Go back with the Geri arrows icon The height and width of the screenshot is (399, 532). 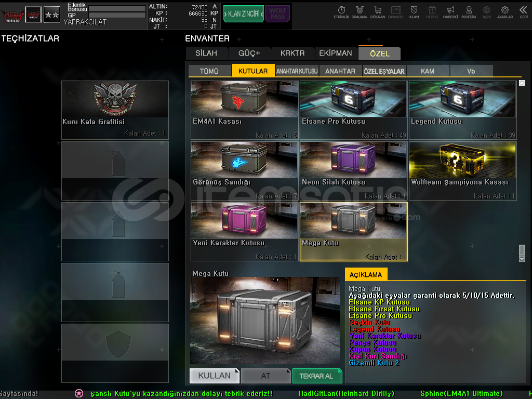pyautogui.click(x=524, y=12)
